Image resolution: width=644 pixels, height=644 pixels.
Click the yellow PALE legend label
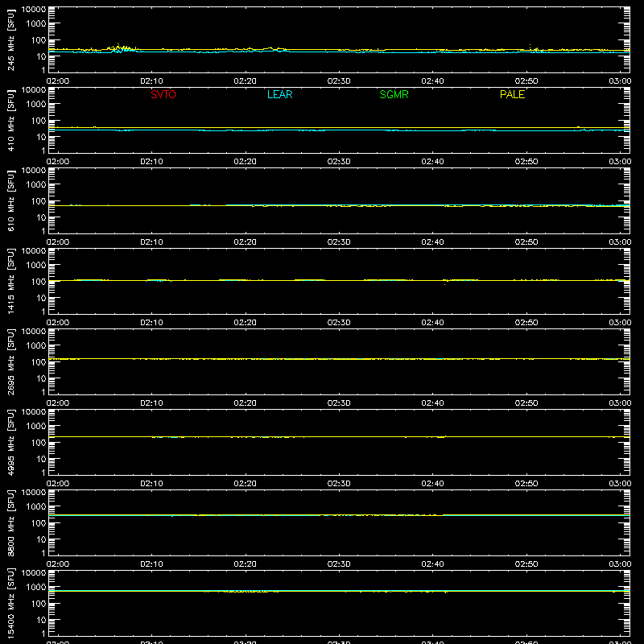[x=512, y=94]
